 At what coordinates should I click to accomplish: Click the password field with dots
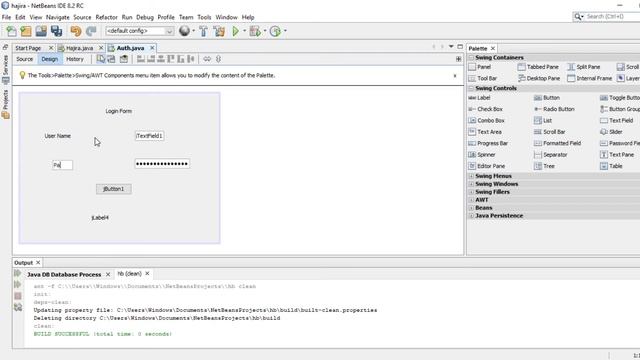point(162,164)
